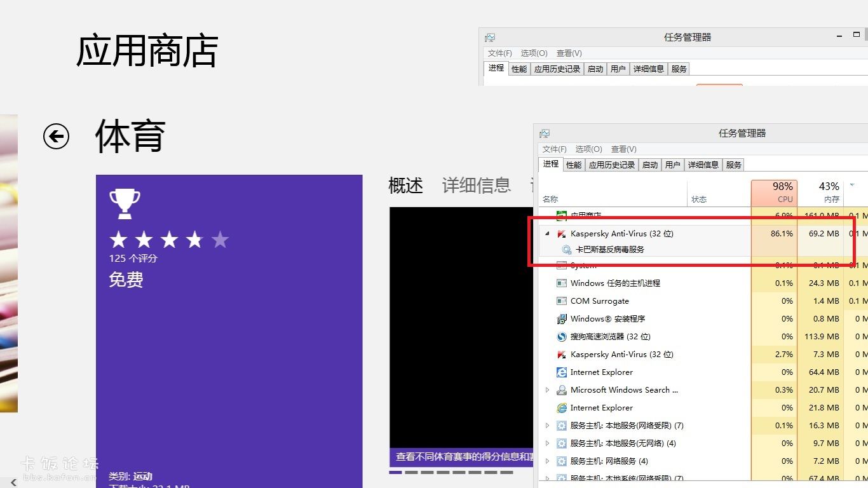Open 用户 tab in the upper Task Manager
The width and height of the screenshot is (868, 488).
pyautogui.click(x=618, y=69)
